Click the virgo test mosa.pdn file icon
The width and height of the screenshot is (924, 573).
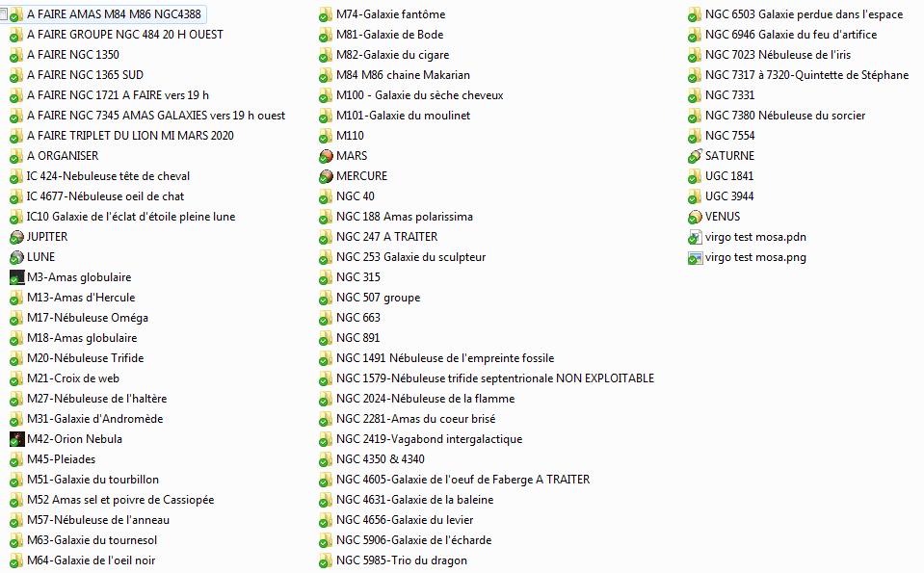click(x=695, y=237)
